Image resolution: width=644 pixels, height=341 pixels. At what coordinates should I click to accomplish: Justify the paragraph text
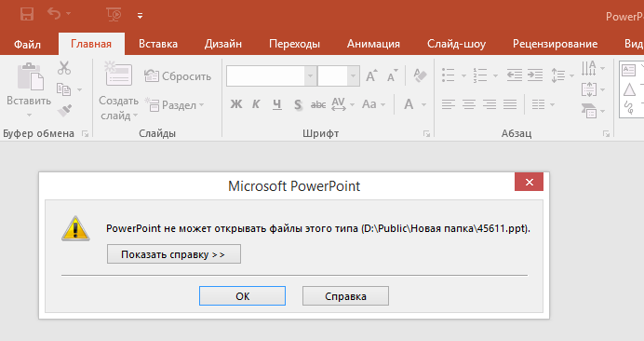click(x=510, y=104)
